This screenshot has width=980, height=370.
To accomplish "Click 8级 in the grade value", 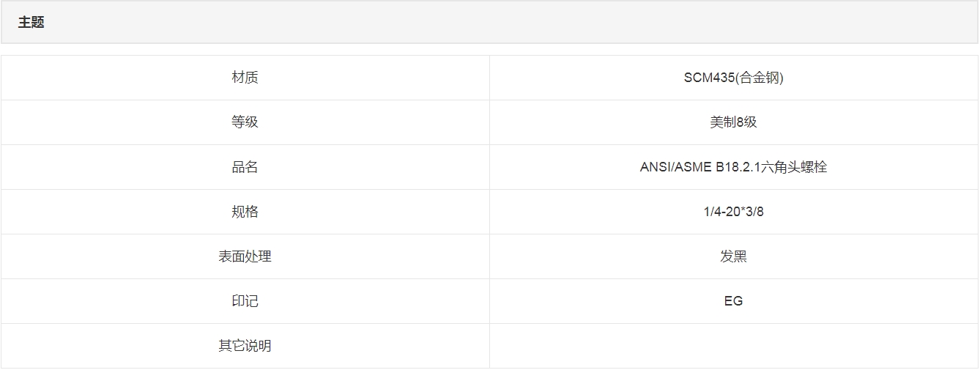I will coord(746,122).
